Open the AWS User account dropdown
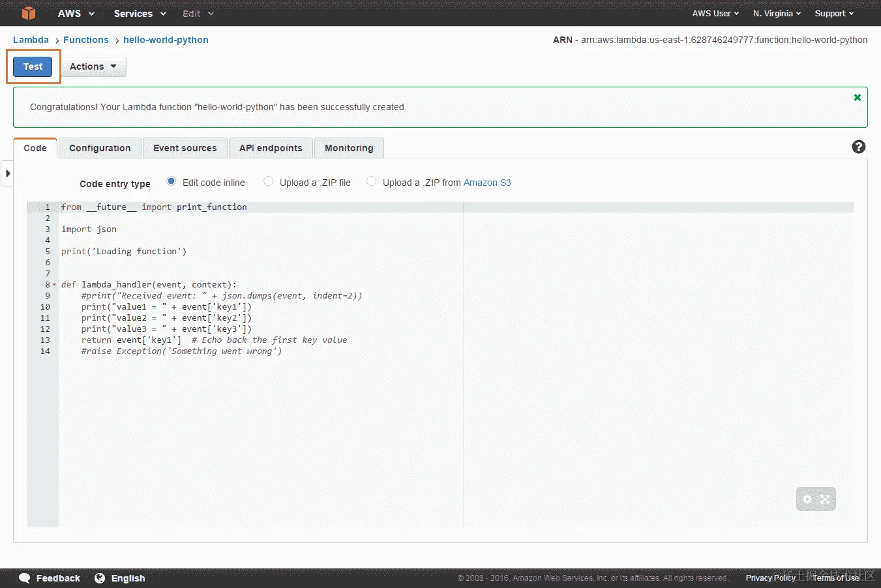This screenshot has height=588, width=881. (715, 13)
